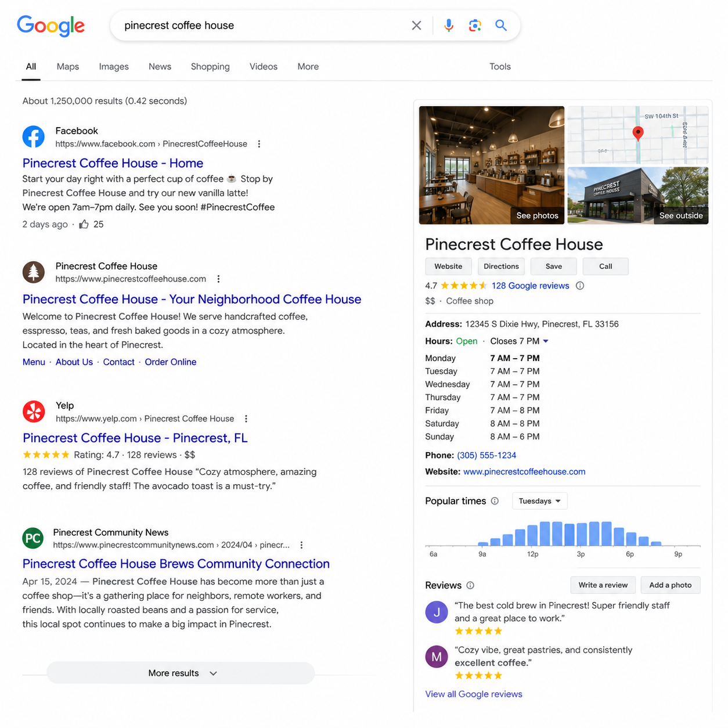Open the Your Neighborhood Coffee House result title
The height and width of the screenshot is (728, 728).
click(192, 299)
